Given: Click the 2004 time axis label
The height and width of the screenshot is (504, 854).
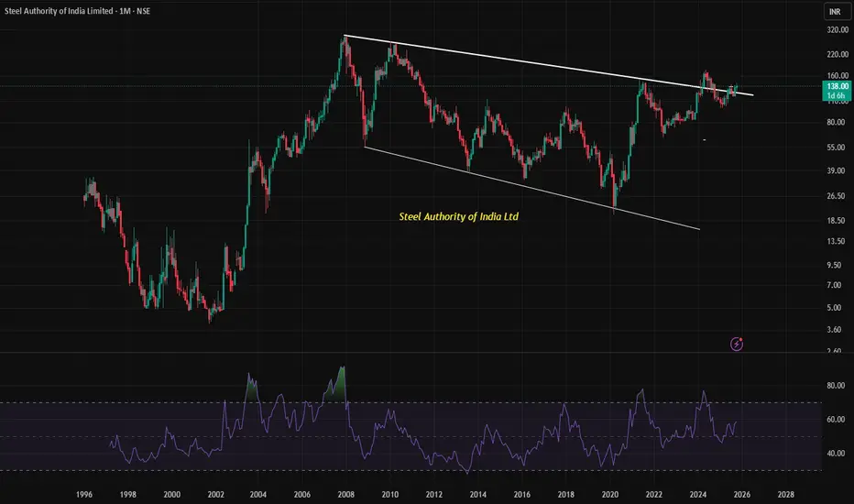Looking at the screenshot, I should (258, 495).
